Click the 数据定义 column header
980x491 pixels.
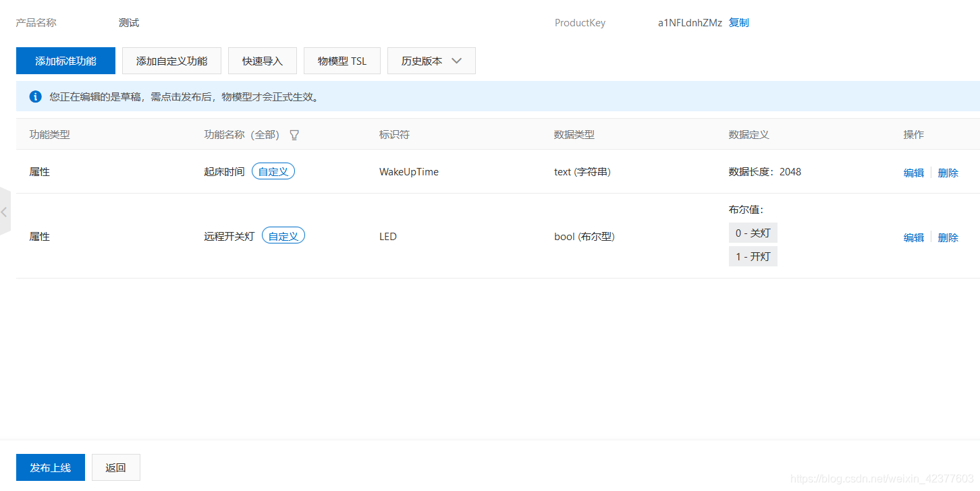click(x=749, y=134)
